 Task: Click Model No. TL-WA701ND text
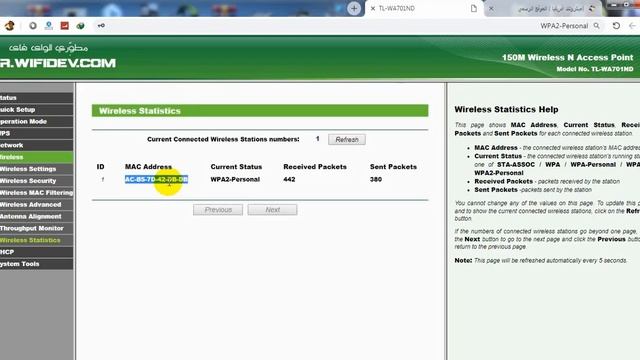pos(595,69)
